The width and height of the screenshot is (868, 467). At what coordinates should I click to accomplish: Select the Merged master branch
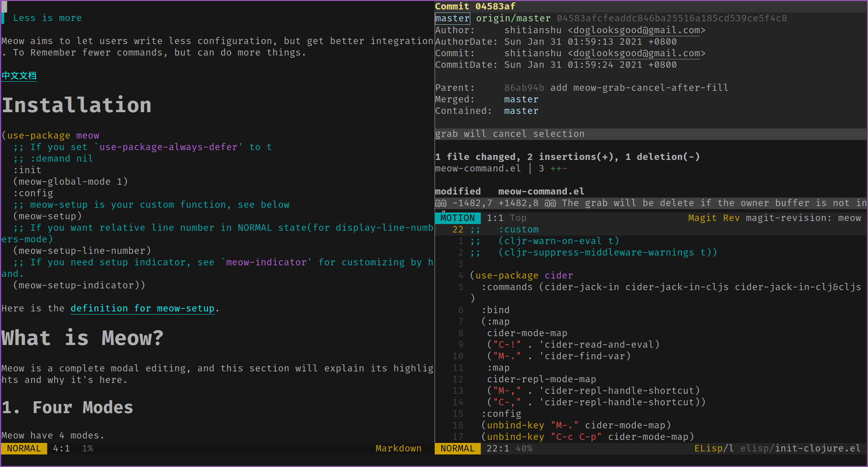coord(521,99)
